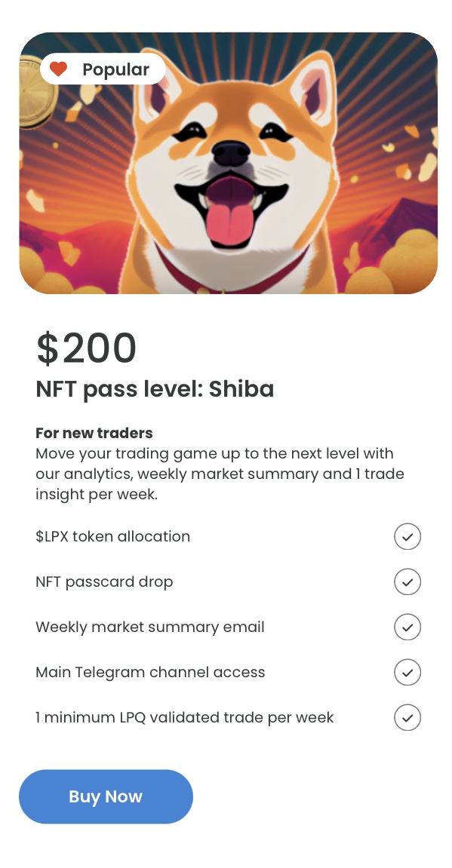Click the Main Telegram channel access text
The image size is (452, 868).
tap(150, 673)
